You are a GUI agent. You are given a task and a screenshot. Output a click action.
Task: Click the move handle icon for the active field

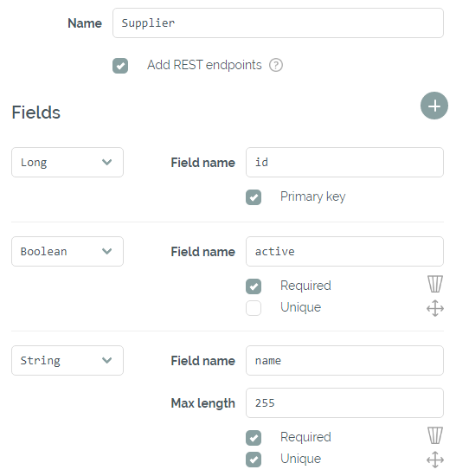coord(435,308)
